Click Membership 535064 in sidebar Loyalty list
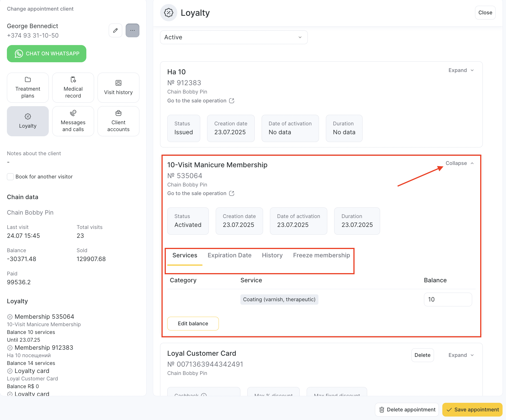 click(44, 317)
